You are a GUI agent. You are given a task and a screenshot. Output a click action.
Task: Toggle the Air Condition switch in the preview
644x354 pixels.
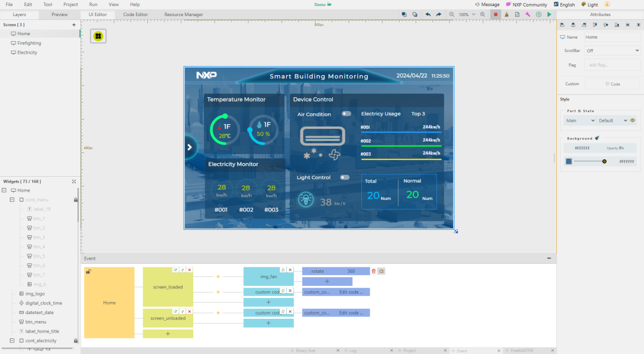[346, 114]
